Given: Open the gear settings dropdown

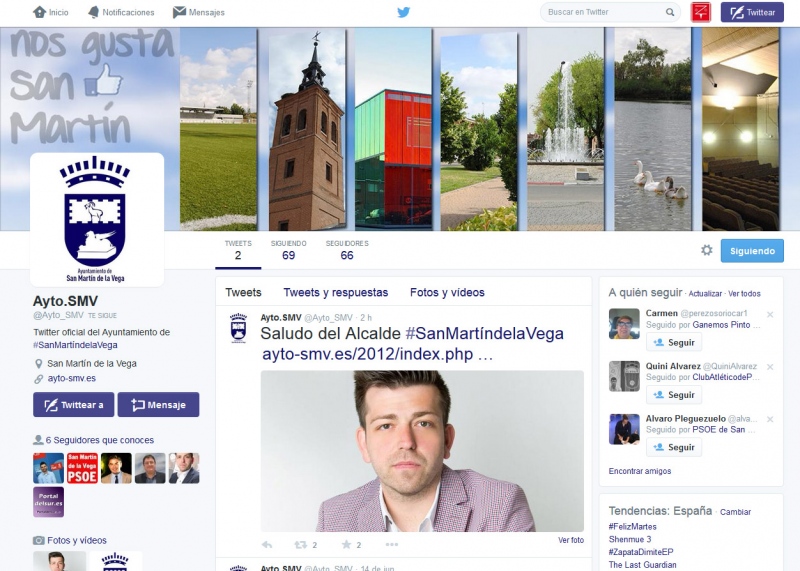Looking at the screenshot, I should pos(707,250).
